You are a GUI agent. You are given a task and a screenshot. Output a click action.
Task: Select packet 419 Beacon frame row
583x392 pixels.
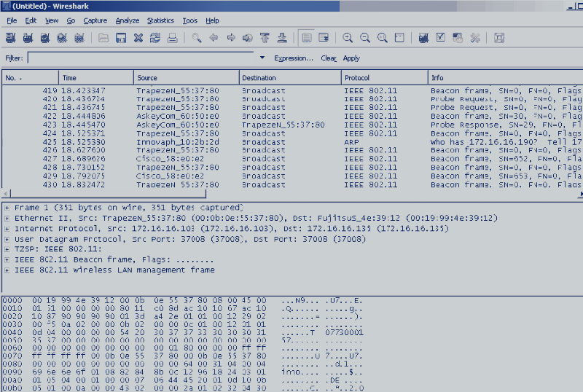pyautogui.click(x=292, y=91)
